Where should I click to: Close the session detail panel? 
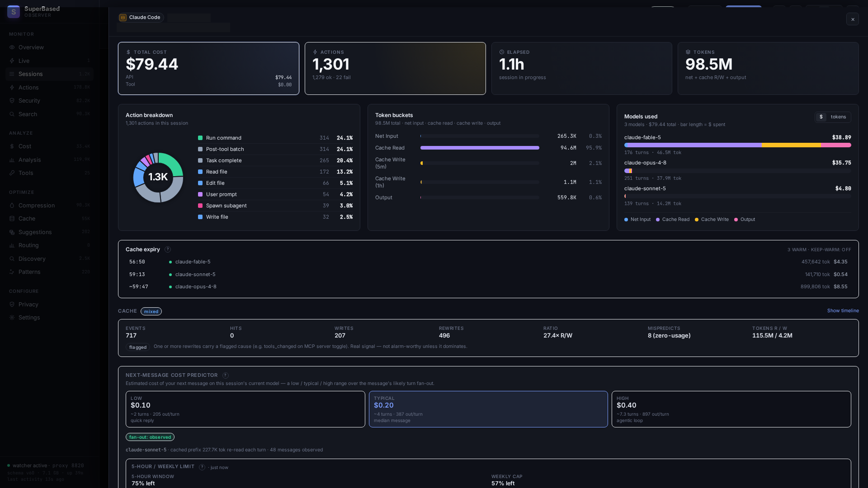(x=853, y=19)
